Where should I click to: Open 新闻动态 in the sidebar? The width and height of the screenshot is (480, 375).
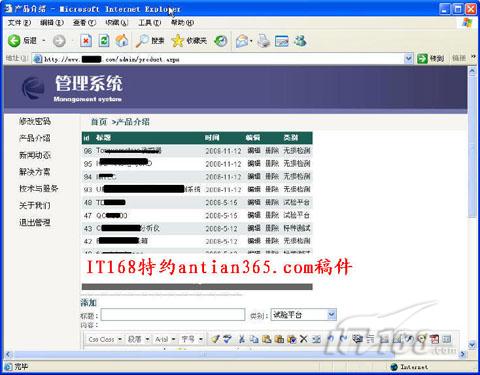(35, 155)
